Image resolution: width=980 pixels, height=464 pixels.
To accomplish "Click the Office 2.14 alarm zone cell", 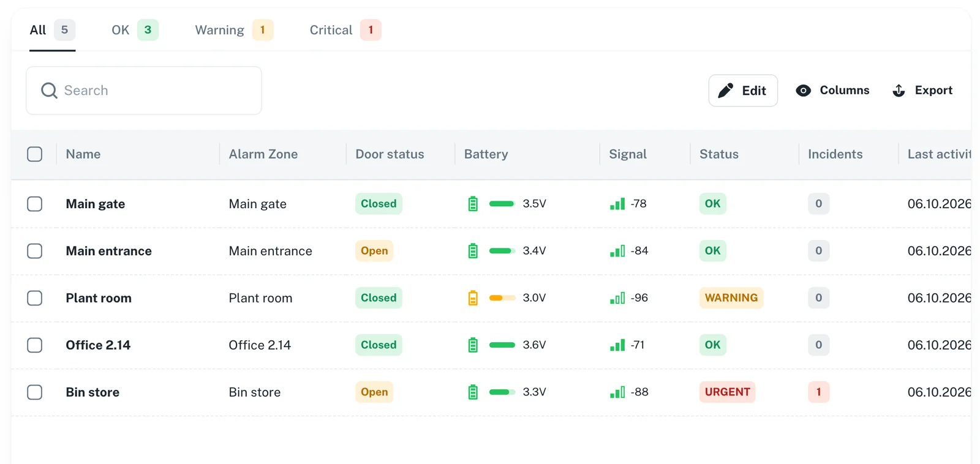I will [x=260, y=345].
